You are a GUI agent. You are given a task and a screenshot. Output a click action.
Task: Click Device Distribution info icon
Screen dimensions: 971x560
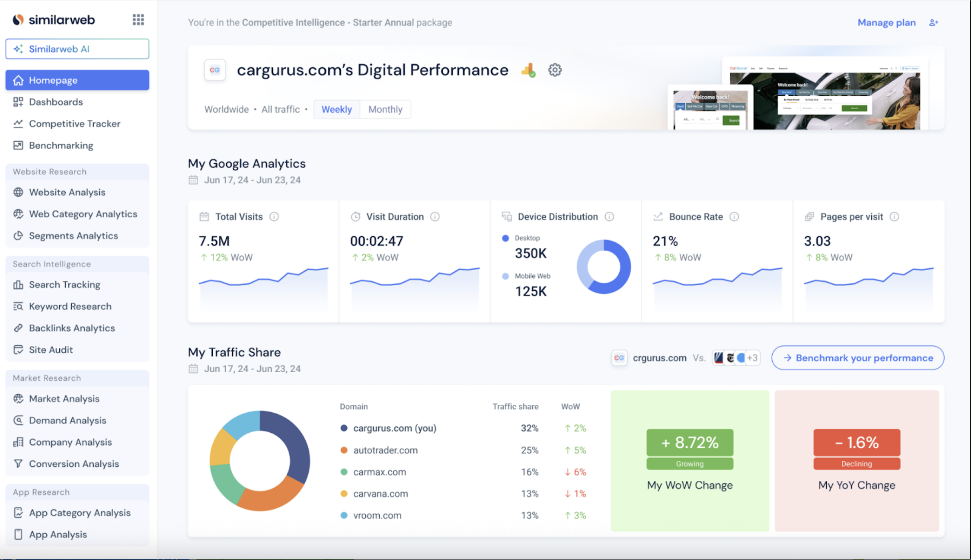pyautogui.click(x=609, y=217)
